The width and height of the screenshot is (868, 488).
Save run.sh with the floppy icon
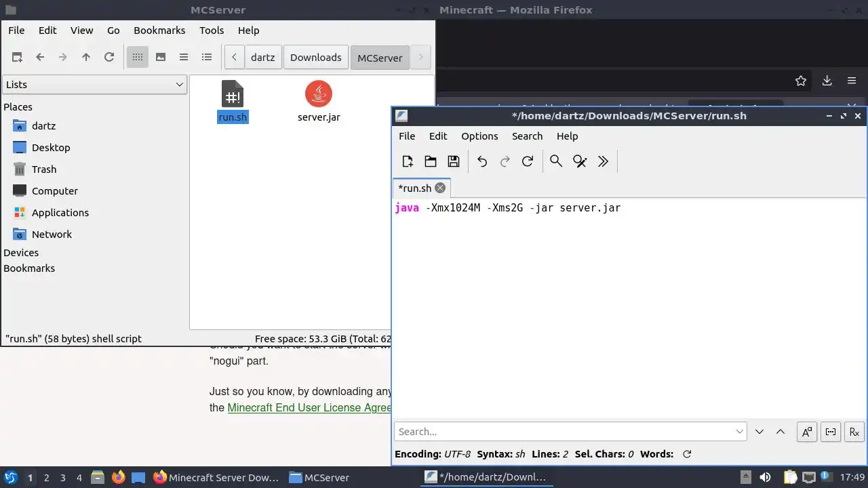(x=454, y=161)
